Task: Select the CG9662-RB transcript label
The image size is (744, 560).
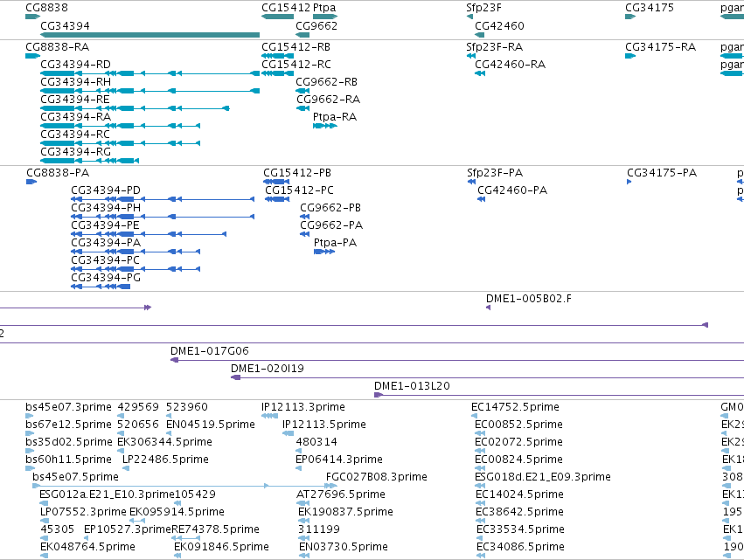Action: tap(326, 82)
